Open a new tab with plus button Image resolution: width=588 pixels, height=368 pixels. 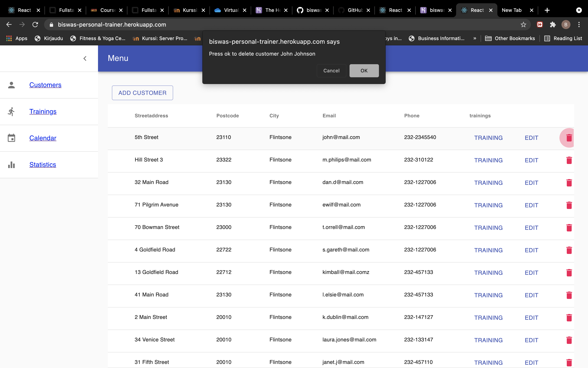click(547, 10)
